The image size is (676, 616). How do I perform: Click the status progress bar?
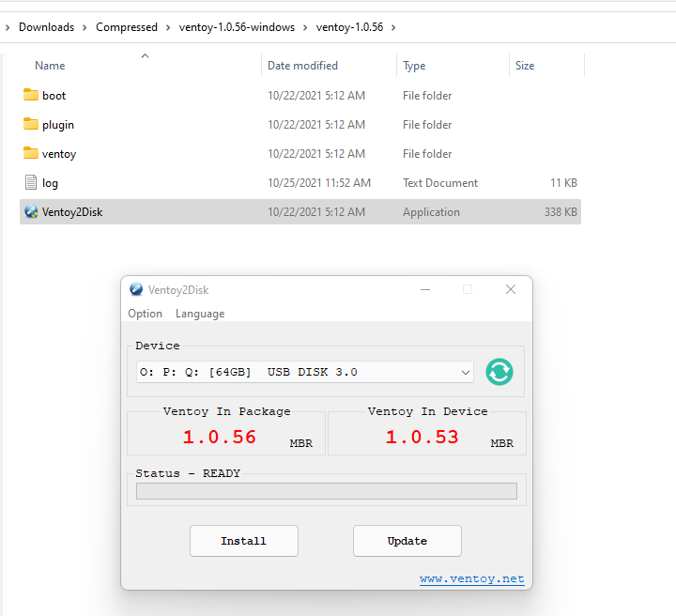click(x=327, y=491)
